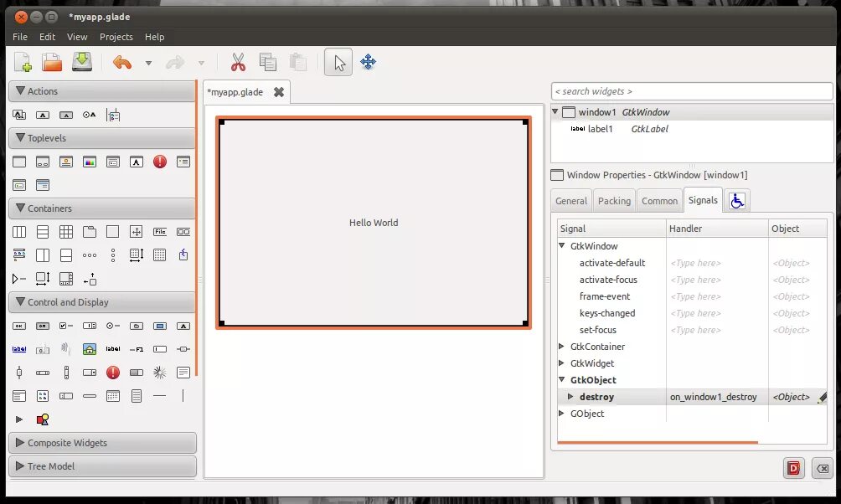Expand the GtkContainer signals group
Screen dimensions: 841x504
click(561, 347)
